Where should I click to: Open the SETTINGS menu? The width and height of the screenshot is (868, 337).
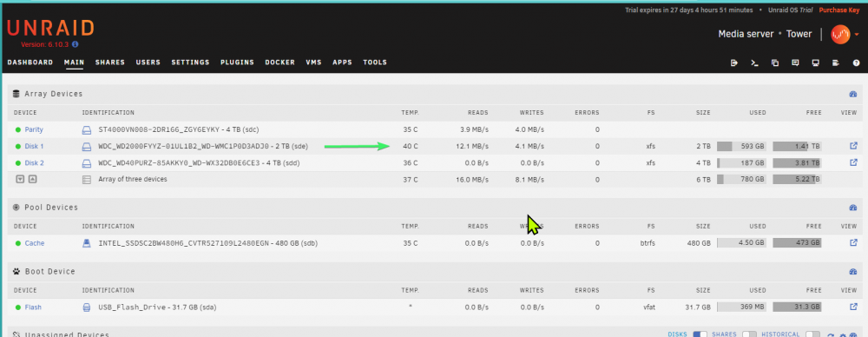[x=190, y=63]
